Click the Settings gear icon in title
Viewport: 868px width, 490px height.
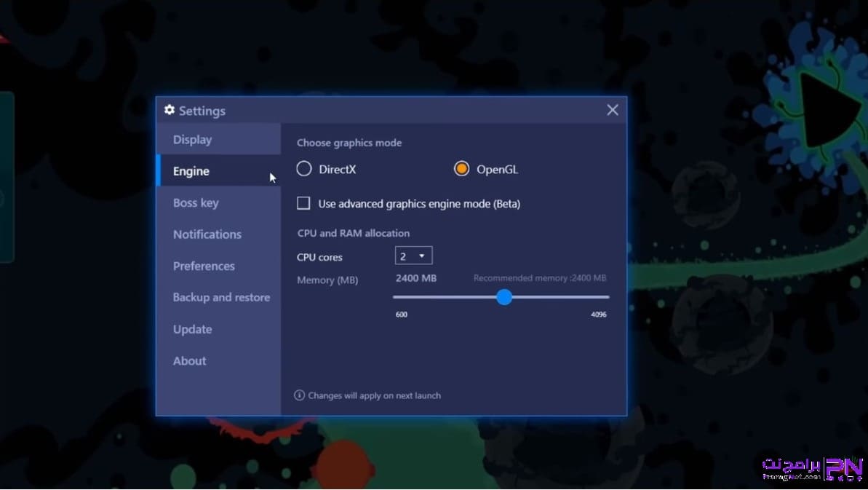[x=170, y=110]
